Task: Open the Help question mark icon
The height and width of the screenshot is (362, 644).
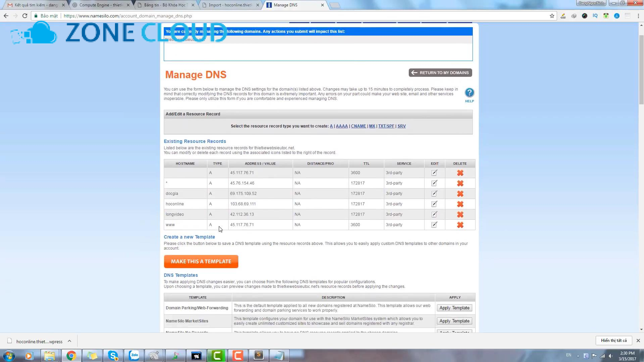Action: pos(469,93)
